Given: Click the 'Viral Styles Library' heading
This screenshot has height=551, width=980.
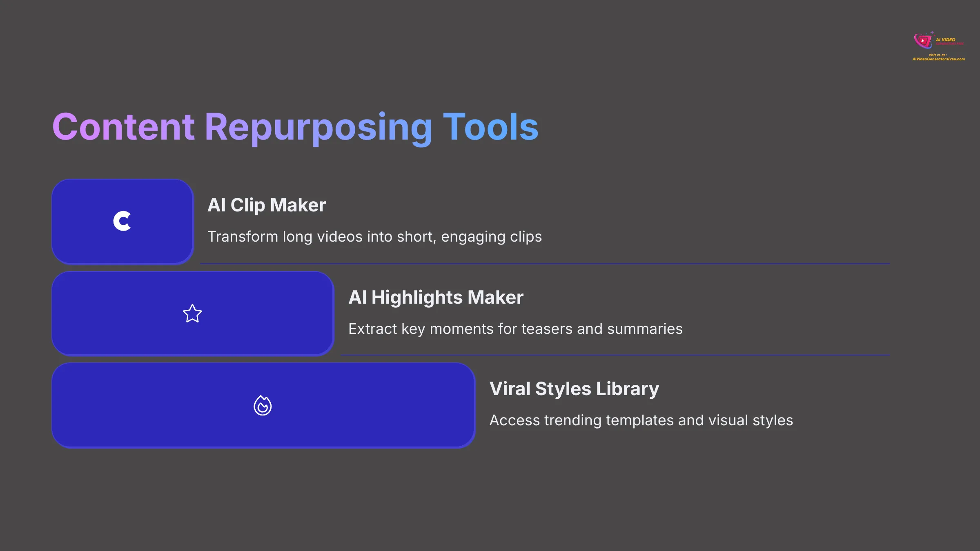Looking at the screenshot, I should click(x=574, y=389).
